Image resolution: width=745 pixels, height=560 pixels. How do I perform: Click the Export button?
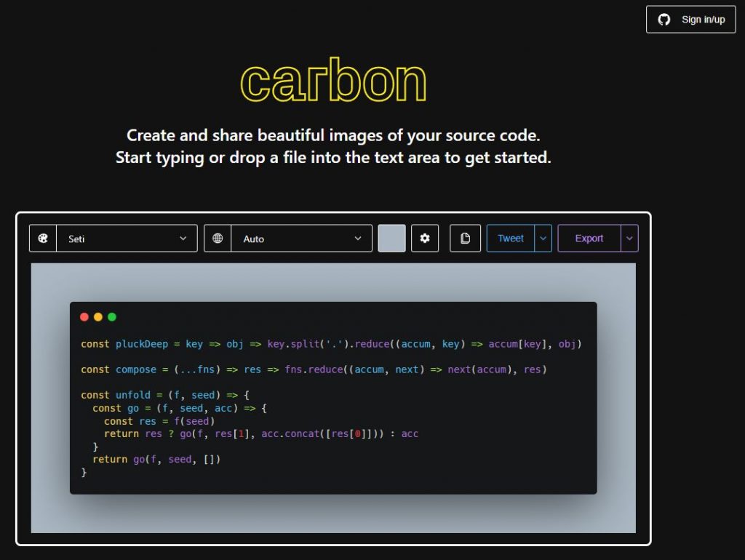coord(589,238)
